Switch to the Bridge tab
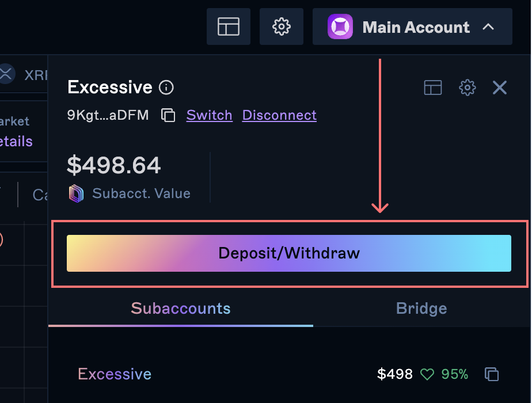Screen dimensions: 532x403 coord(421,309)
